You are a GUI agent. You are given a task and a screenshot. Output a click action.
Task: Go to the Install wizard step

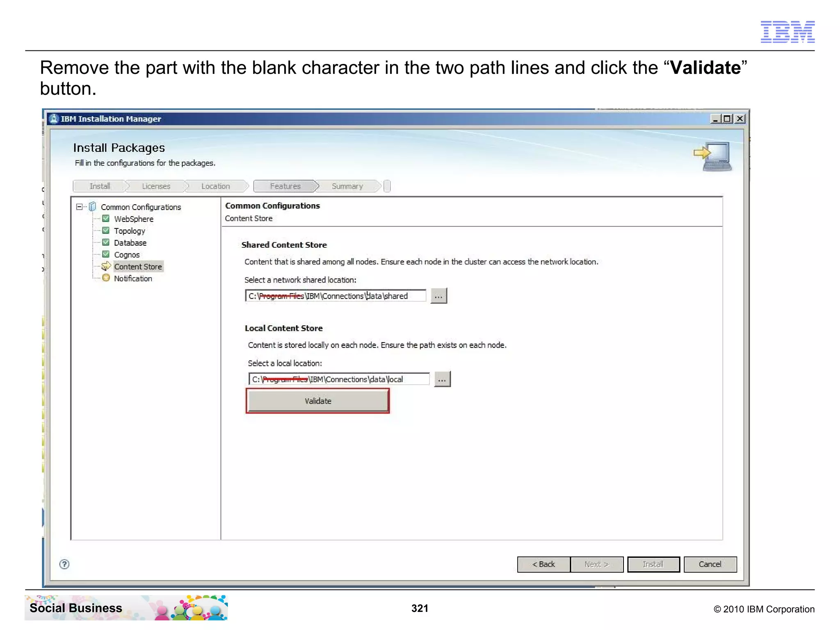coord(100,186)
